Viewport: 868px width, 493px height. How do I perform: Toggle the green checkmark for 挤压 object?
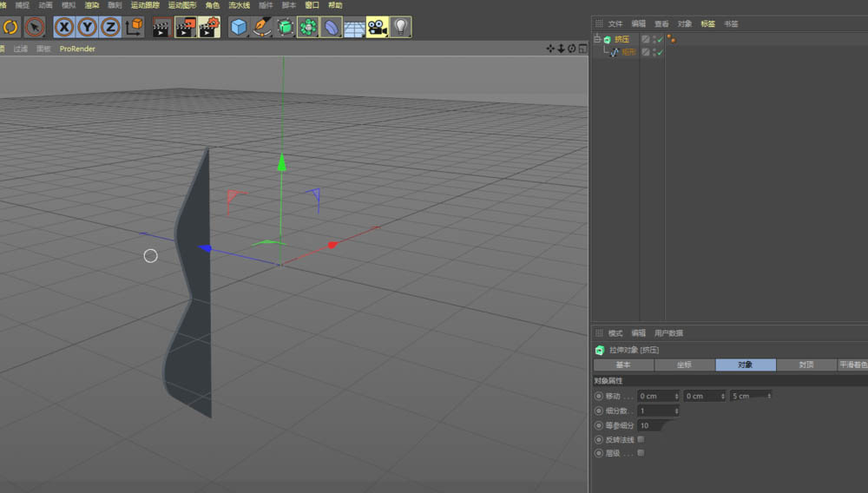(660, 39)
